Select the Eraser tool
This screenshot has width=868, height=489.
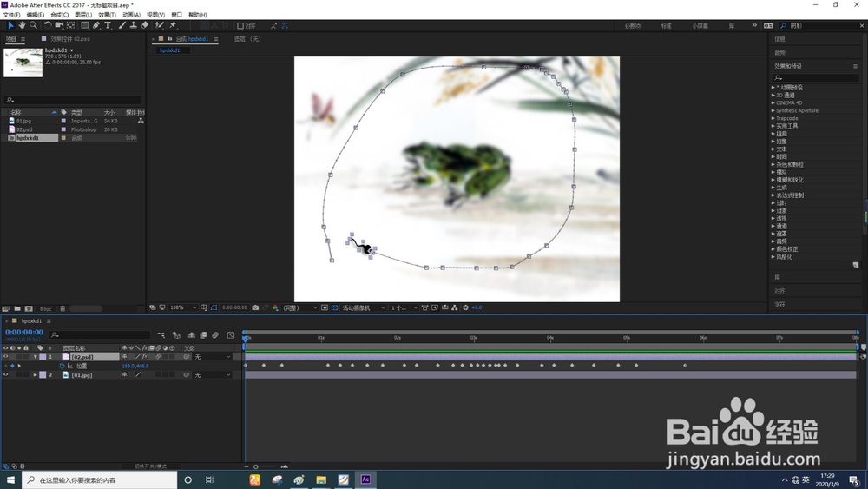click(x=144, y=25)
